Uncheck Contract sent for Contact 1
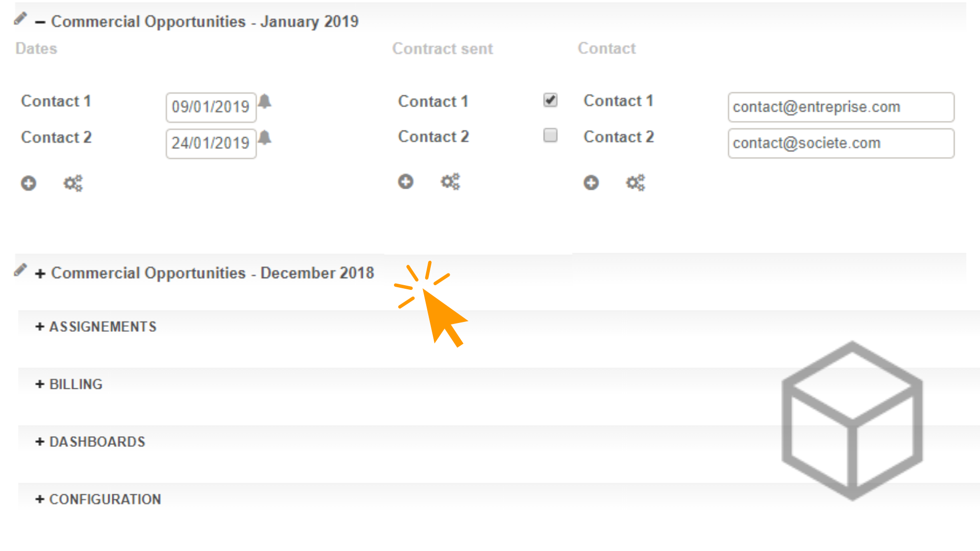Screen dimensions: 980x551 pyautogui.click(x=550, y=100)
